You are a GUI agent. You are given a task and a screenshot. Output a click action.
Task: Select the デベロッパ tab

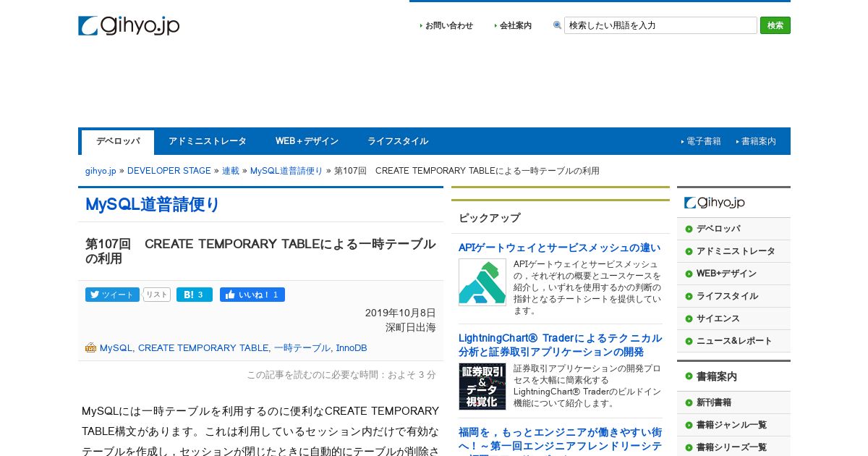click(118, 142)
